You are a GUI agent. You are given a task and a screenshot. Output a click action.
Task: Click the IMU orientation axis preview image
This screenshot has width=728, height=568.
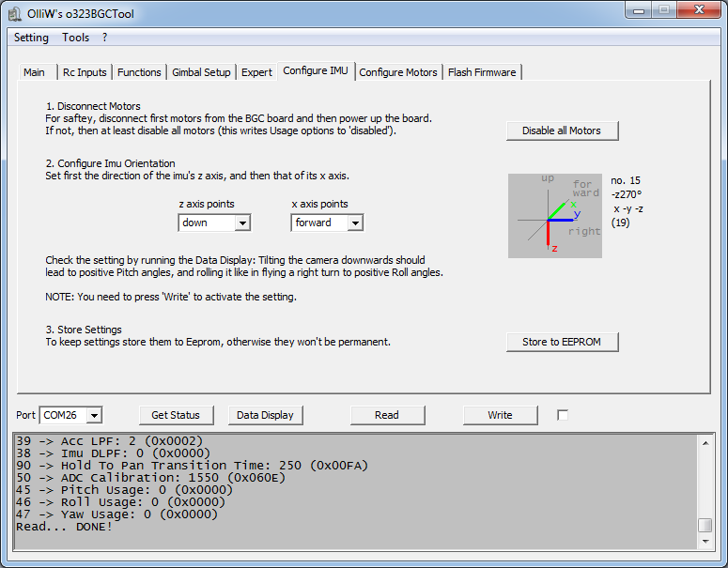(x=554, y=215)
